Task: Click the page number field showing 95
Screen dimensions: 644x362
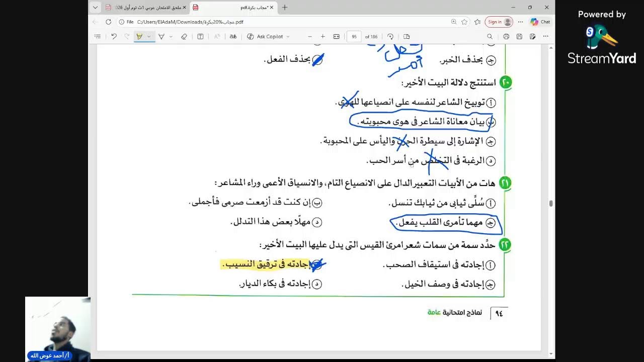Action: pyautogui.click(x=354, y=37)
